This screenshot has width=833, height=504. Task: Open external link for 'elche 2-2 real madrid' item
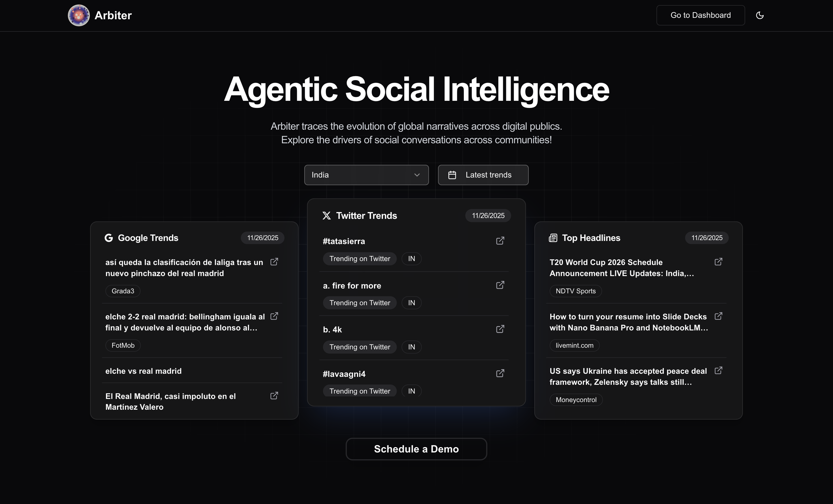274,316
